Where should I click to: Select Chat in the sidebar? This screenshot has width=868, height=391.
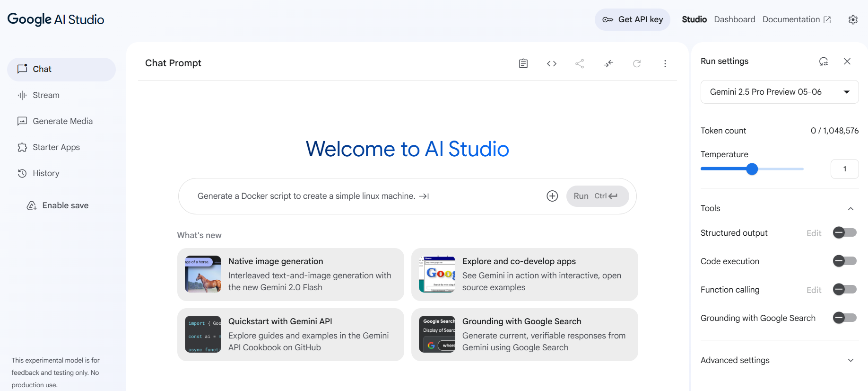tap(61, 69)
